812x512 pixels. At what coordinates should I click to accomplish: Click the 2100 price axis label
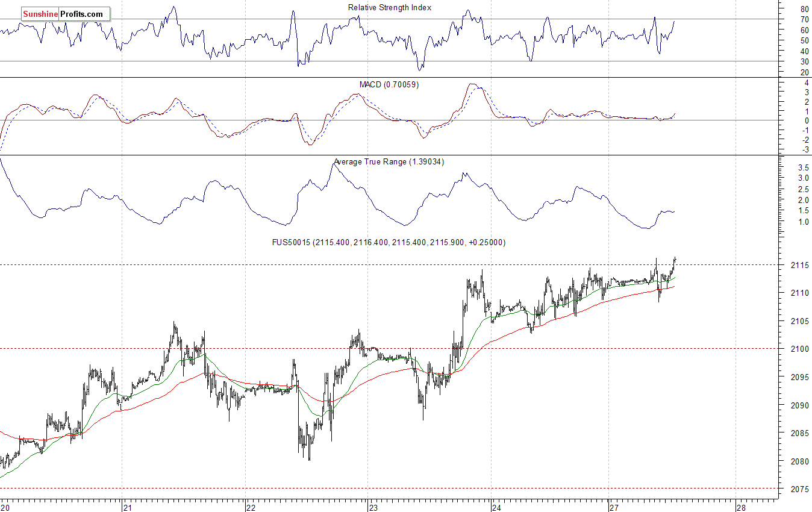799,349
